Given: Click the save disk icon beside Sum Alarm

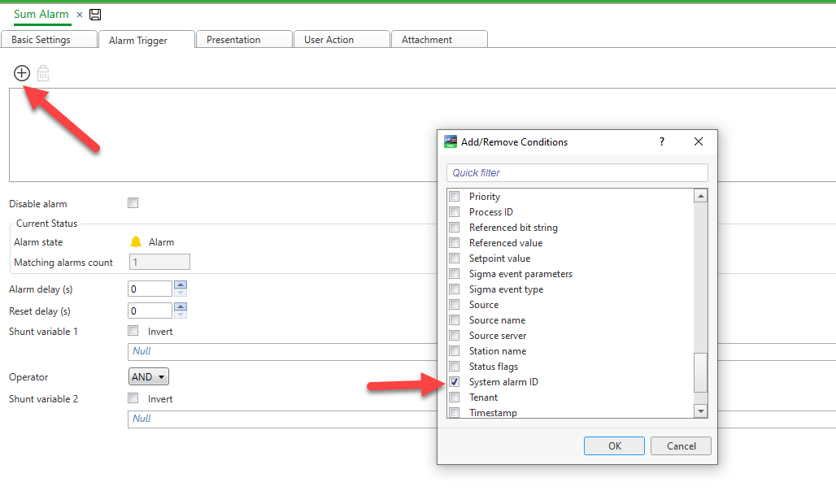Looking at the screenshot, I should (95, 15).
